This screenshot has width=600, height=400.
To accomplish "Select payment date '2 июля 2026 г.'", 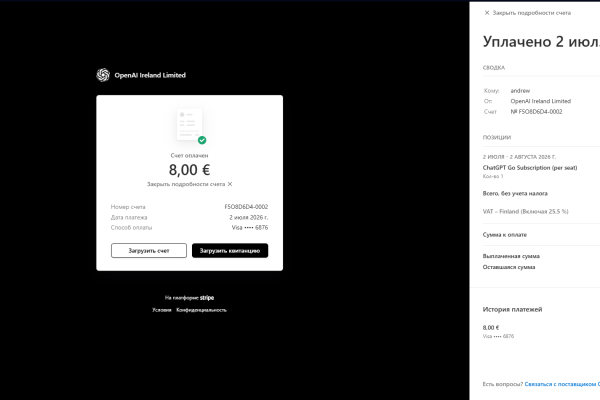I will (249, 217).
